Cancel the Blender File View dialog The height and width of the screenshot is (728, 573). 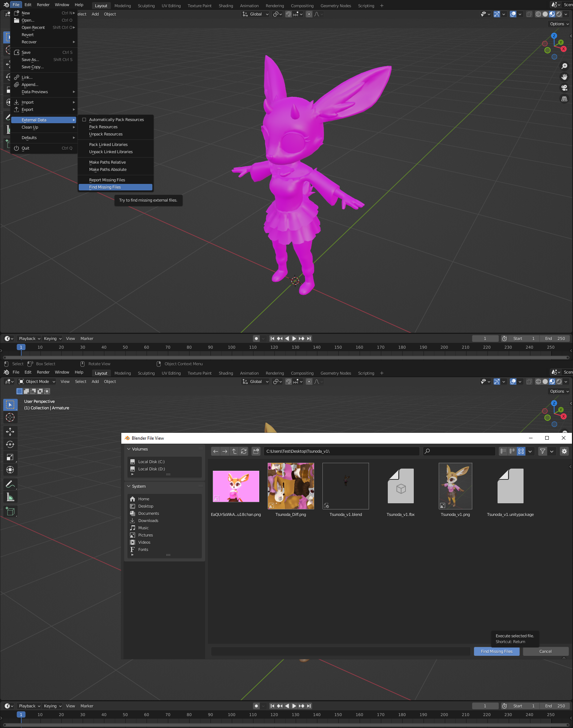pos(546,651)
